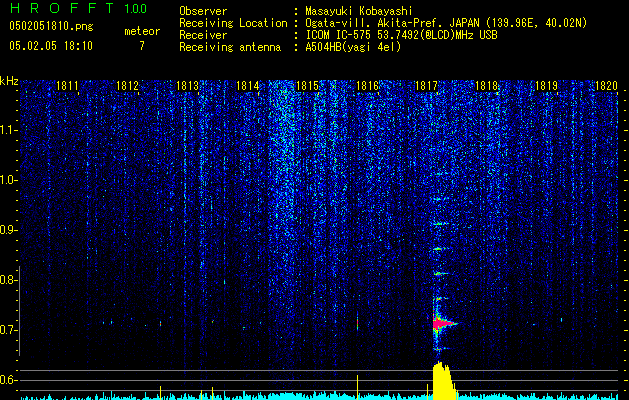This screenshot has height=400, width=629.
Task: Click the Receiver label
Action: [203, 35]
